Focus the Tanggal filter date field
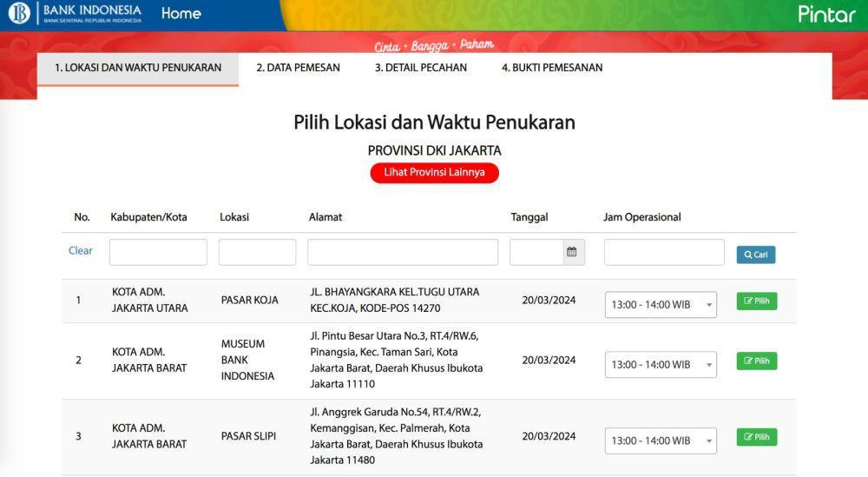Screen dimensions: 868x477 537,252
